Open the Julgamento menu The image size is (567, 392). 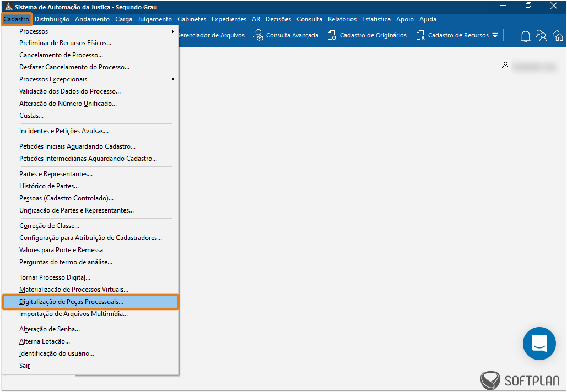click(x=155, y=19)
